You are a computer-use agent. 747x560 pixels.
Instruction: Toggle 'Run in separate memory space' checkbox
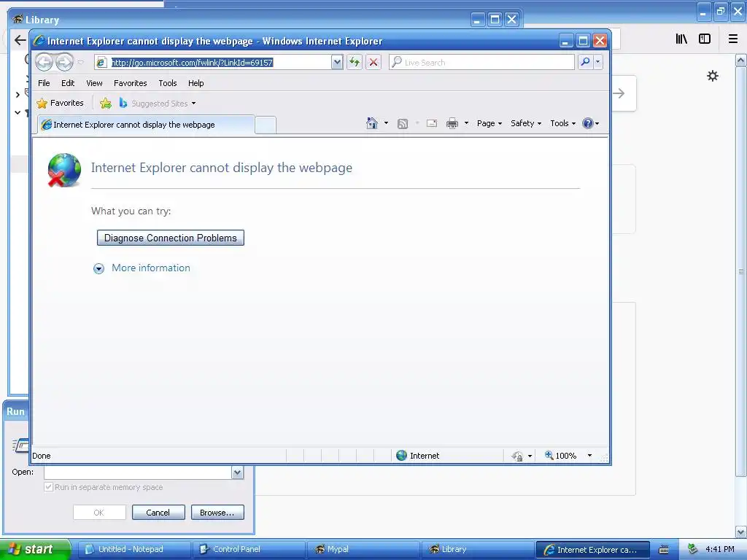click(49, 487)
